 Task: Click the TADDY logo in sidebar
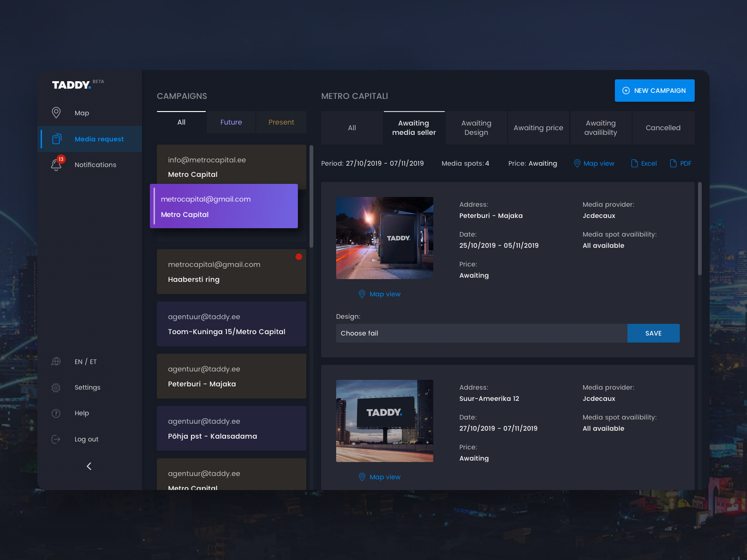pos(71,85)
